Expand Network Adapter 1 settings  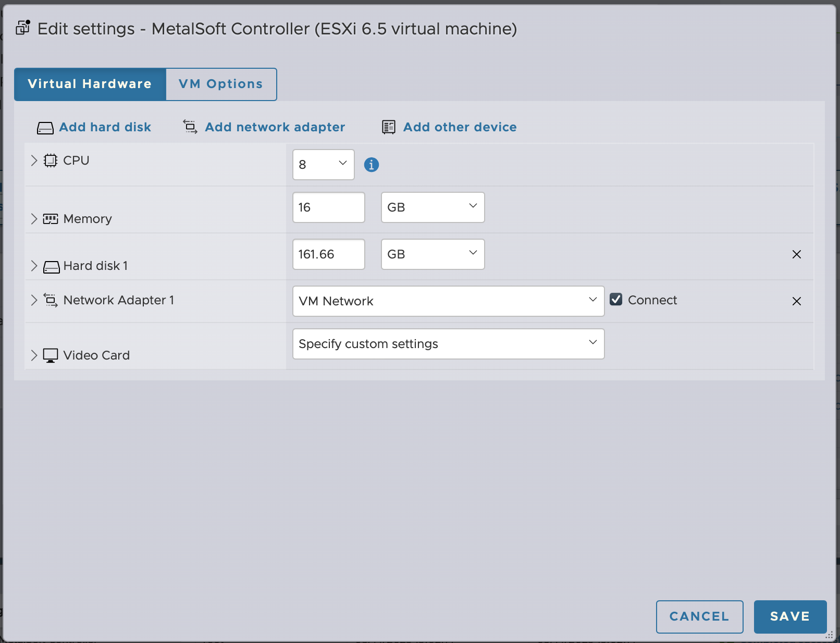pyautogui.click(x=34, y=300)
